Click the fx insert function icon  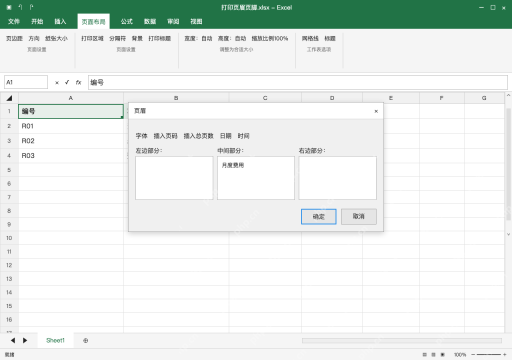78,82
